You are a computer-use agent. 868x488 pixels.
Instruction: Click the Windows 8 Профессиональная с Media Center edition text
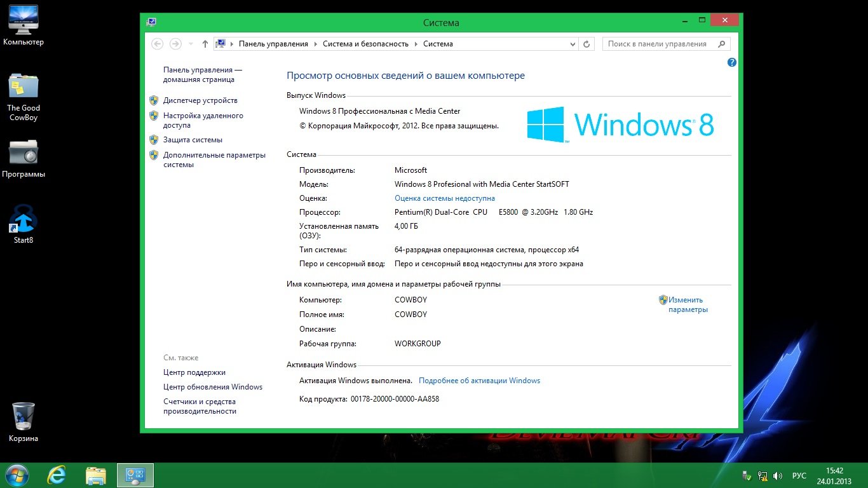click(x=380, y=111)
